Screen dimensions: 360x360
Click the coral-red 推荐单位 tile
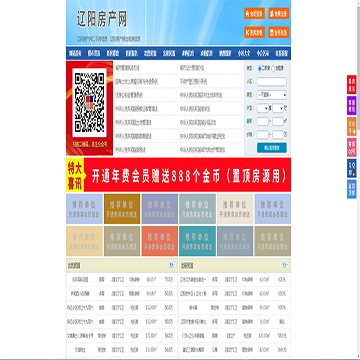point(160,241)
